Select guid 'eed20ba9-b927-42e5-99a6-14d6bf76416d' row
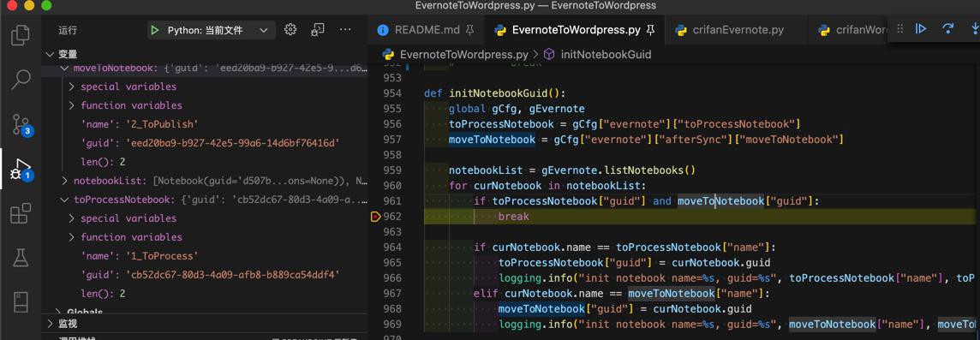The height and width of the screenshot is (340, 980). (205, 143)
